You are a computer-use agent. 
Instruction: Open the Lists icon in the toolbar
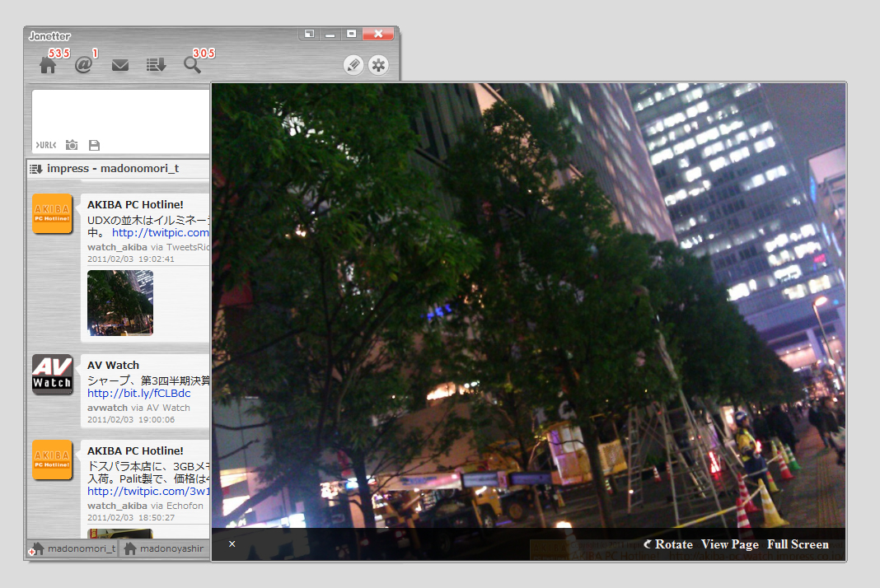(156, 64)
